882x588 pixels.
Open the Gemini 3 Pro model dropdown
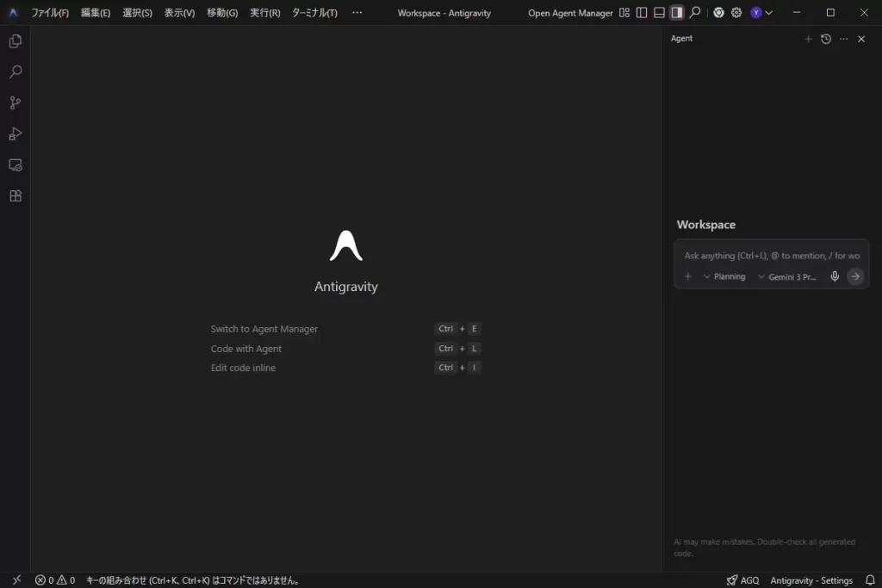point(787,276)
